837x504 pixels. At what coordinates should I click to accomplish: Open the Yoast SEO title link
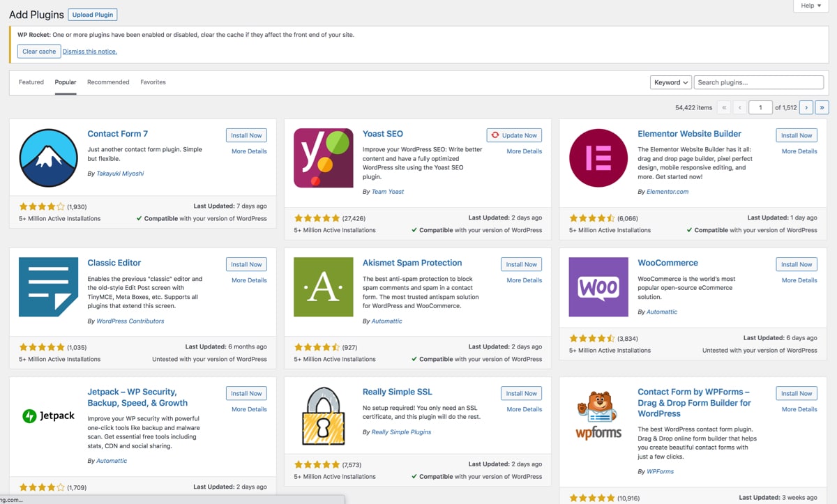click(383, 134)
